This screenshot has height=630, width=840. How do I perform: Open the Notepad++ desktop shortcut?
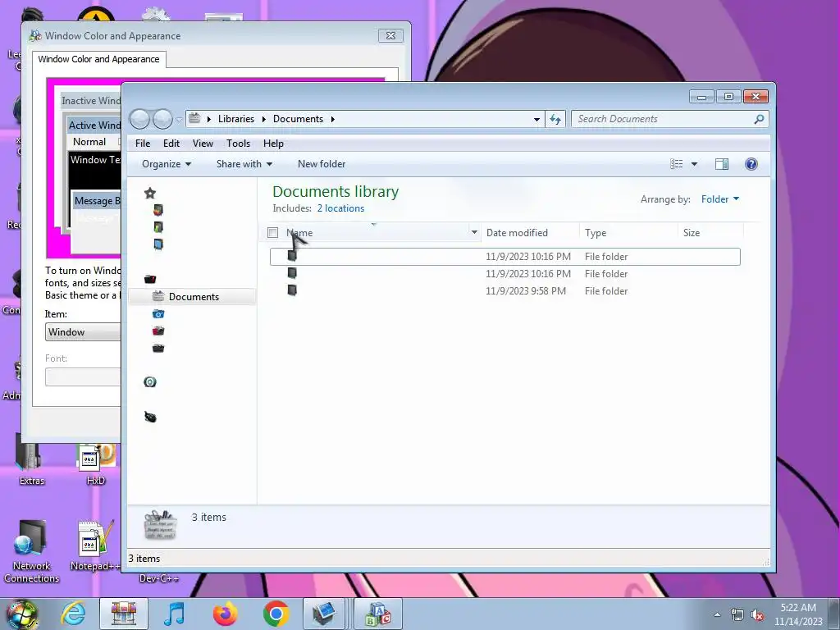(95, 546)
